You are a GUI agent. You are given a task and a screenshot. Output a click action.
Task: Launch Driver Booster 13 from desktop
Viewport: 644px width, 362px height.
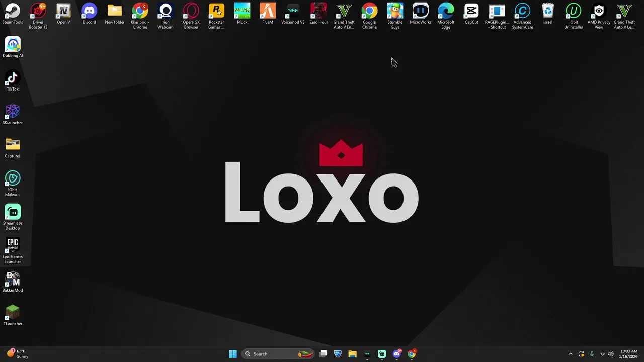pyautogui.click(x=38, y=16)
